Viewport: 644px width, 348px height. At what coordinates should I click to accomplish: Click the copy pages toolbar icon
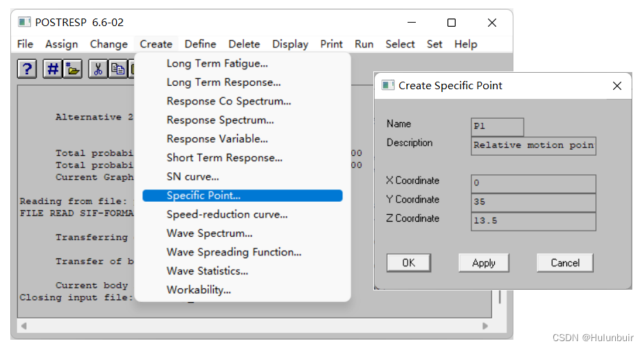tap(118, 69)
